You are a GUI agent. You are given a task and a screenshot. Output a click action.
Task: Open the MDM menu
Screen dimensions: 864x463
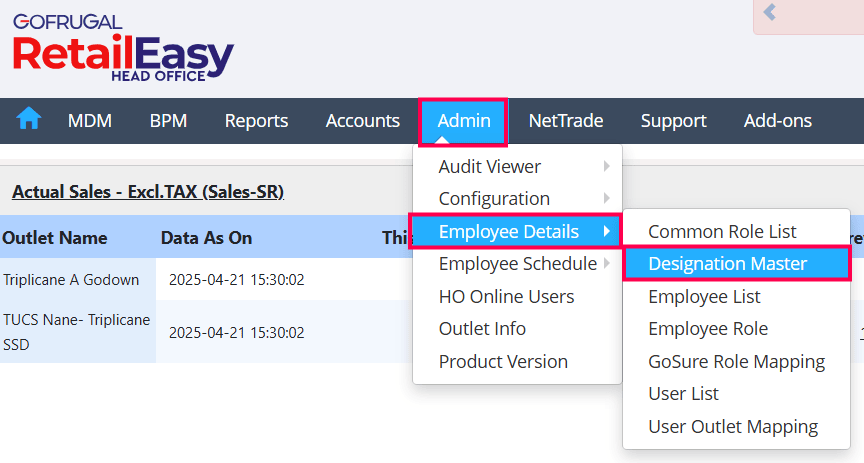90,121
